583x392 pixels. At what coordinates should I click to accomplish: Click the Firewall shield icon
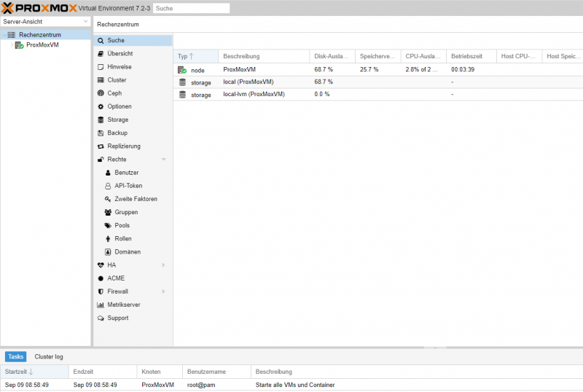point(101,291)
